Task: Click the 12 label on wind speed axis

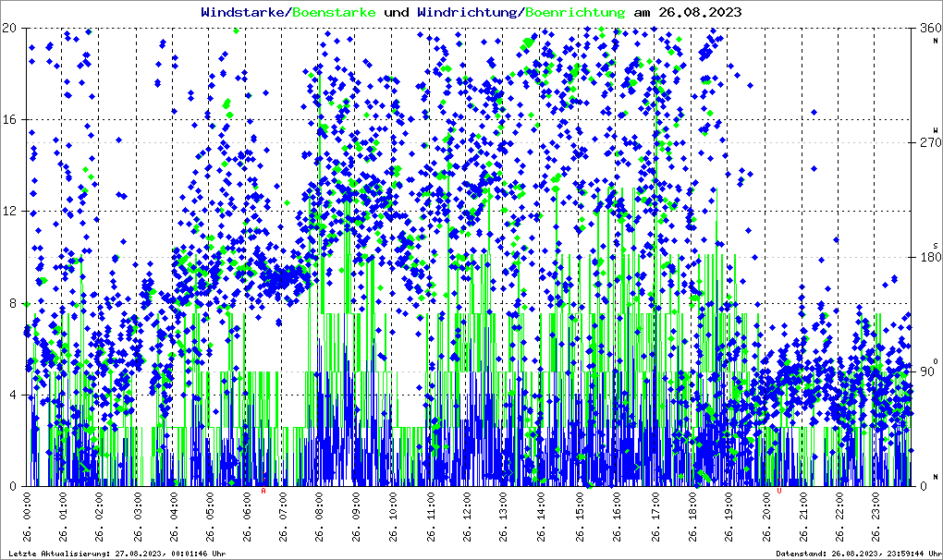Action: 9,212
